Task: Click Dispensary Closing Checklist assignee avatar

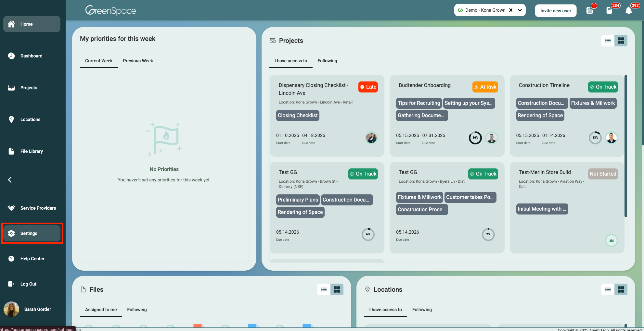Action: point(371,138)
